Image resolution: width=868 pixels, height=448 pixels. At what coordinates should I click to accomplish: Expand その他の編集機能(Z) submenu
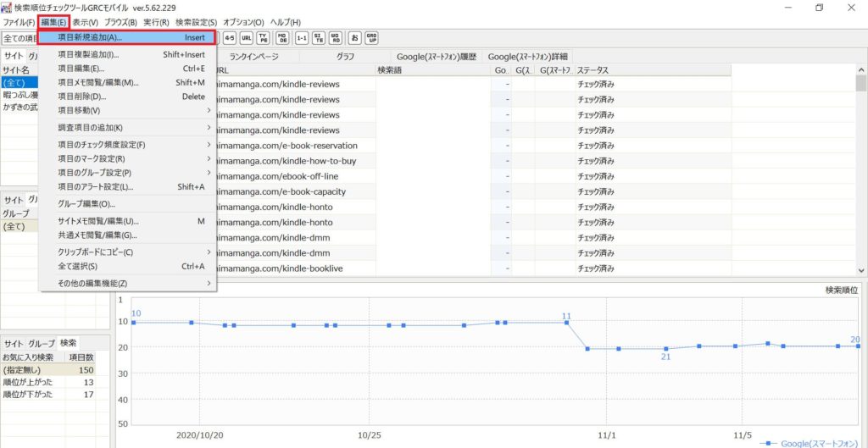(x=127, y=283)
